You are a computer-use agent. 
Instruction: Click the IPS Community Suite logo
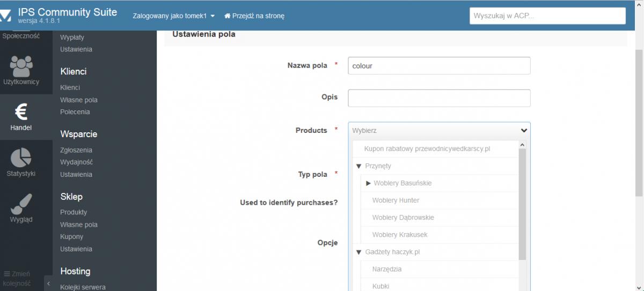coord(6,16)
